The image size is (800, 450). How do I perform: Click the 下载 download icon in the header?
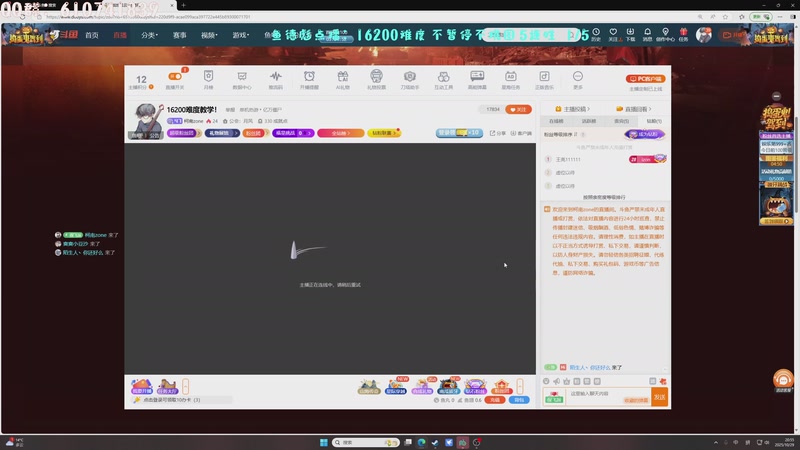(x=631, y=34)
